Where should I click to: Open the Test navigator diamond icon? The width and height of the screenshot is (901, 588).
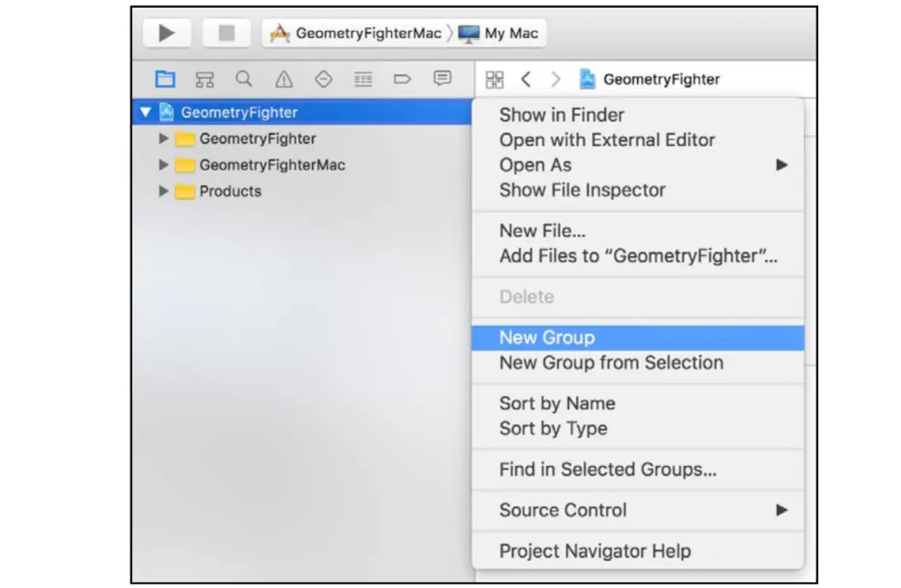(x=323, y=79)
